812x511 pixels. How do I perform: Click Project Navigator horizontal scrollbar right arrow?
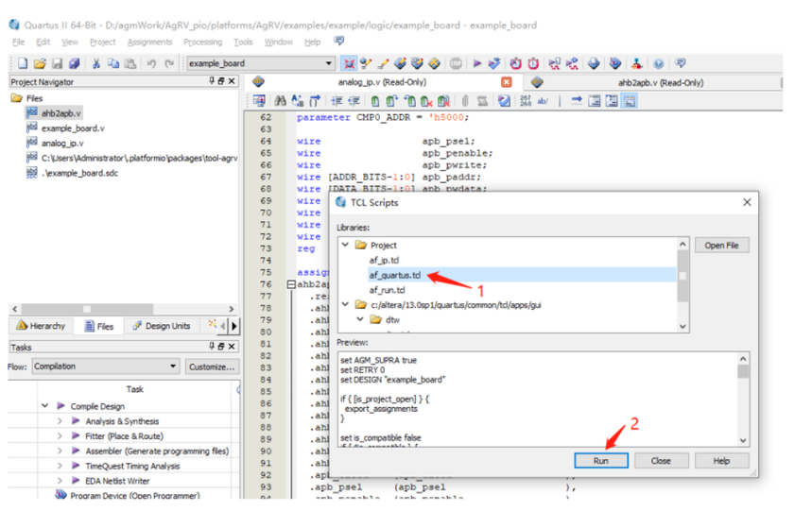pos(231,309)
